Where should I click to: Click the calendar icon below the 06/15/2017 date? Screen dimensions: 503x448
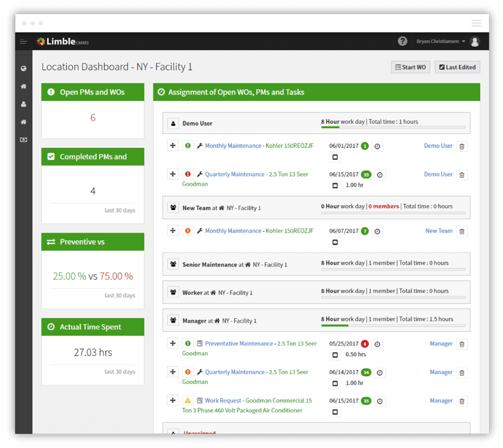tap(336, 185)
